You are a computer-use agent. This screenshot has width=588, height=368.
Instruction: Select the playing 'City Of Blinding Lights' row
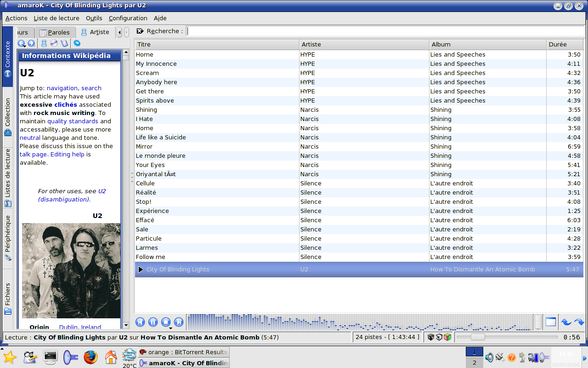pos(359,270)
